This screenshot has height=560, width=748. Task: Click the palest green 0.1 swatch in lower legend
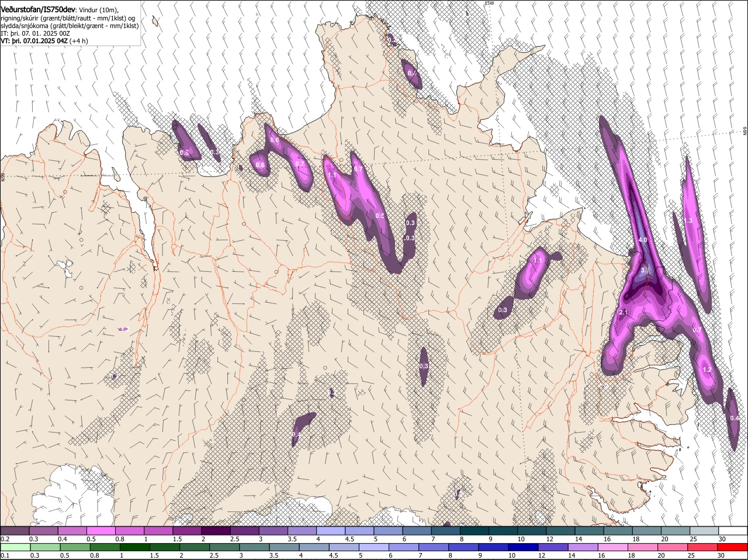15,548
